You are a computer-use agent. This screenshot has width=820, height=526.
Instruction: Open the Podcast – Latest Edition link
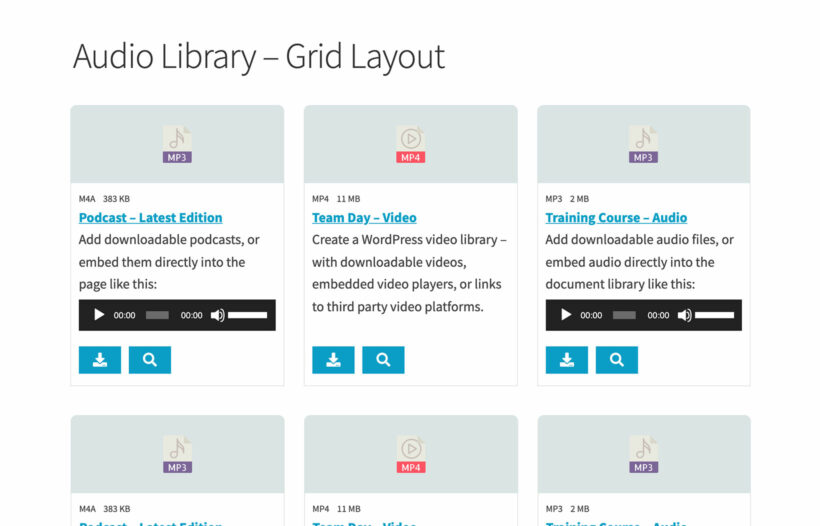151,218
